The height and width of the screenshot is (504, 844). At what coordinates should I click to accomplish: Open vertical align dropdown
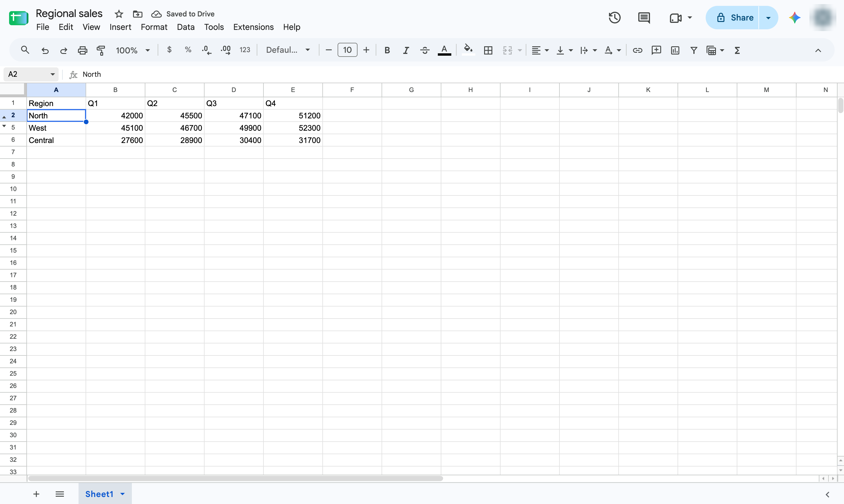[x=564, y=50]
